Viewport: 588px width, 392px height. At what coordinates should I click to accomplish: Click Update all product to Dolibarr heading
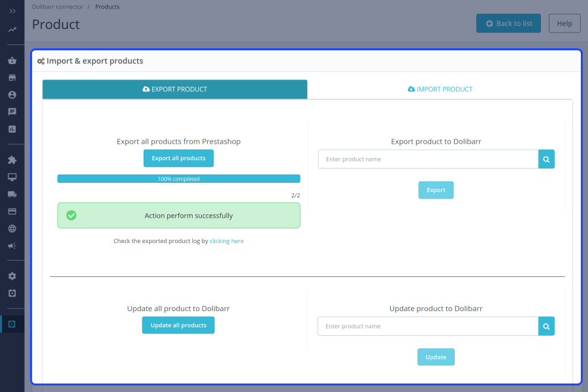pyautogui.click(x=178, y=308)
